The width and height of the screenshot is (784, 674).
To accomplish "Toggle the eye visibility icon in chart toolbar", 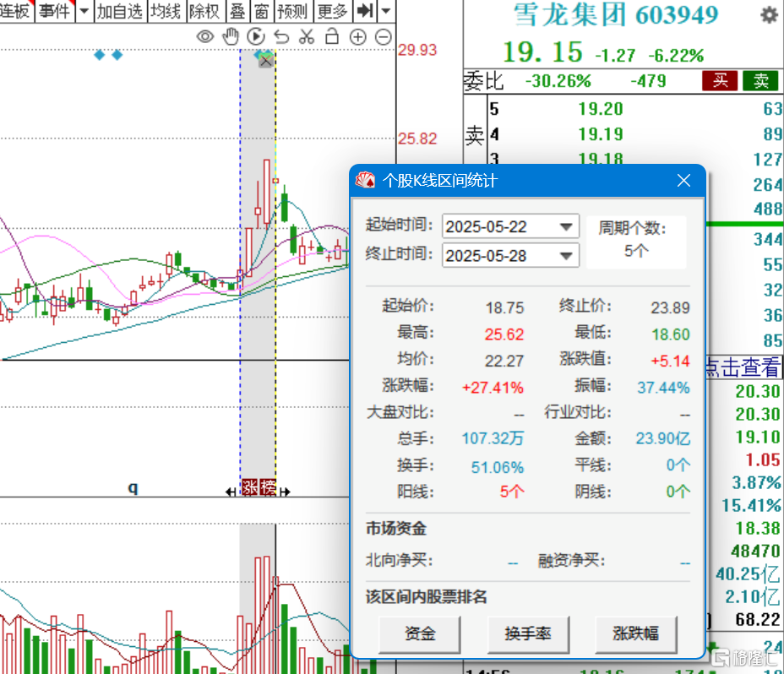I will pos(205,37).
